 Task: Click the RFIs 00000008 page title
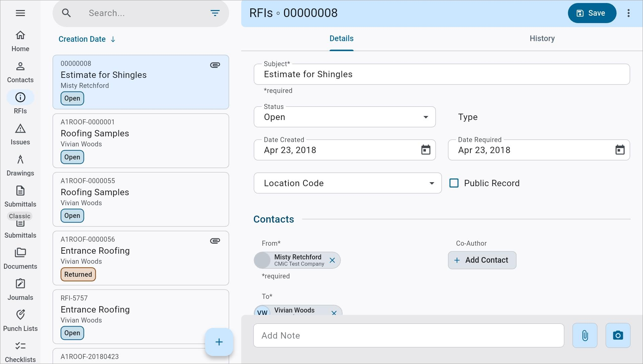pos(293,13)
